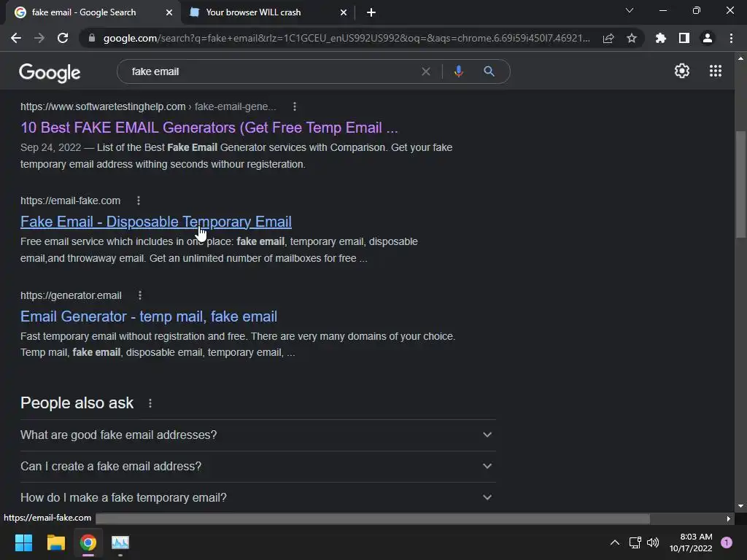The height and width of the screenshot is (560, 747).
Task: Click the https://email-fake.com URL text
Action: click(71, 201)
